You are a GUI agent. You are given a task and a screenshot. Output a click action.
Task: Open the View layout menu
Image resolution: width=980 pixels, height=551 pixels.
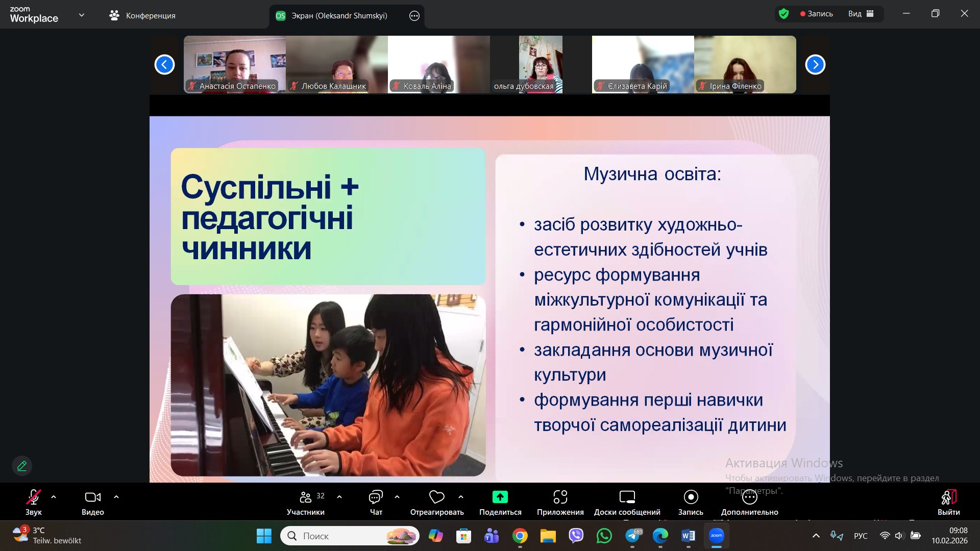click(861, 14)
